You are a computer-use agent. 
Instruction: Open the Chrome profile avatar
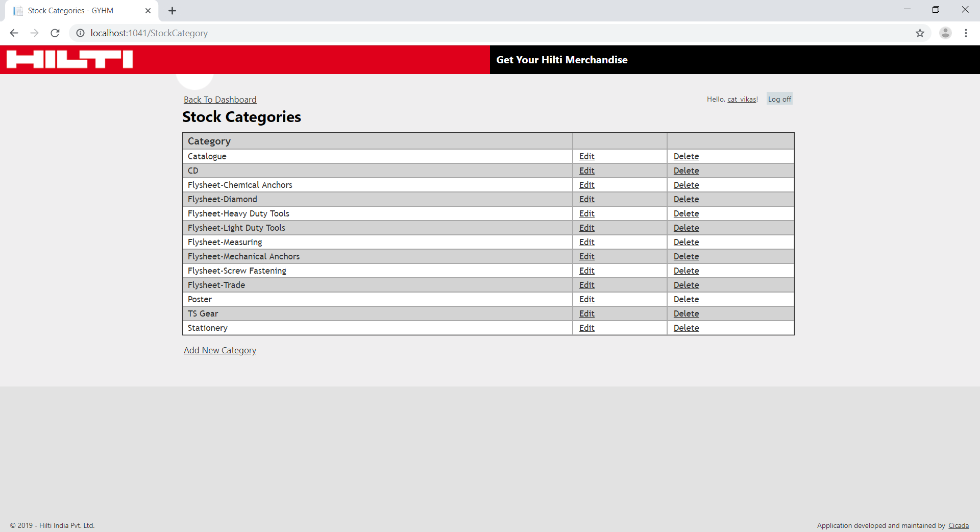tap(945, 33)
